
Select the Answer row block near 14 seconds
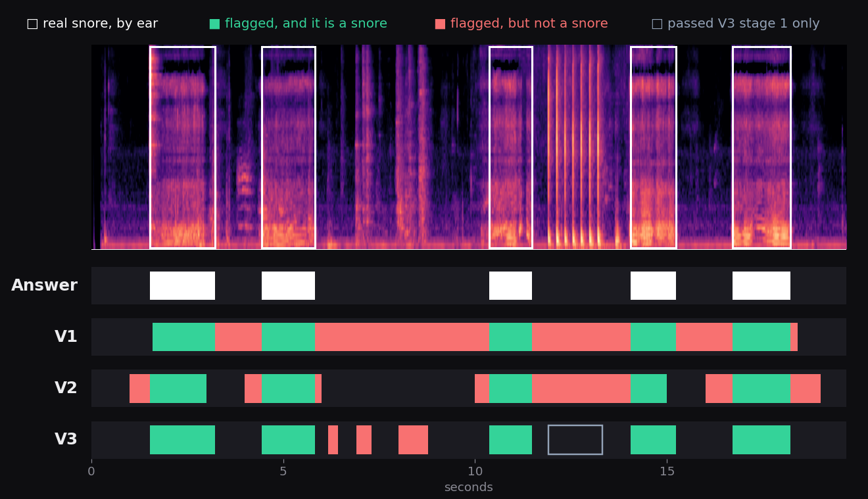pos(653,286)
